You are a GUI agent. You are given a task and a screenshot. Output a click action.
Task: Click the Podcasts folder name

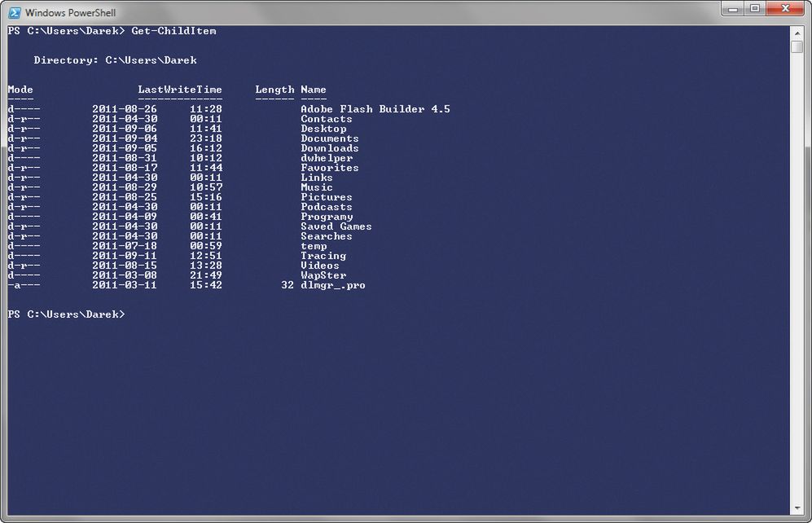pos(327,207)
